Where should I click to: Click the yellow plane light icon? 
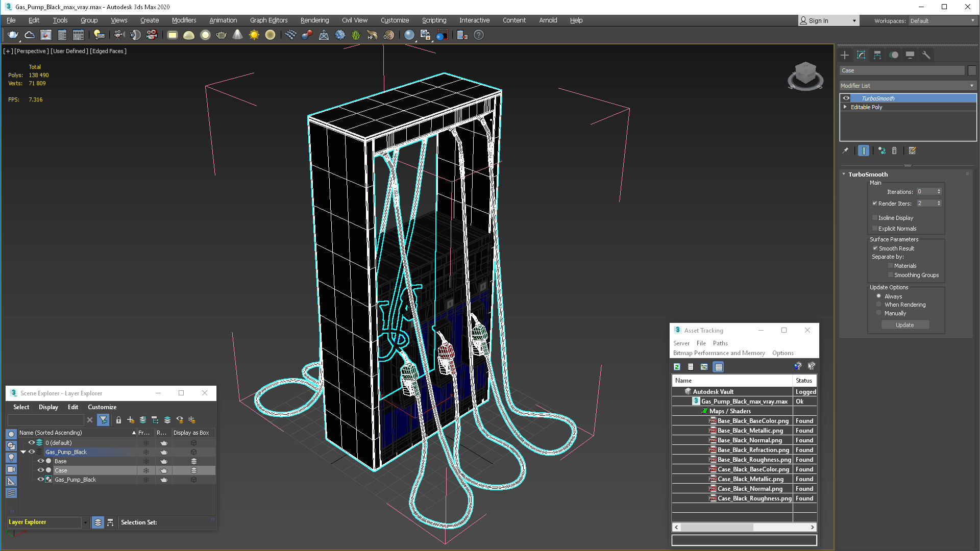(172, 35)
